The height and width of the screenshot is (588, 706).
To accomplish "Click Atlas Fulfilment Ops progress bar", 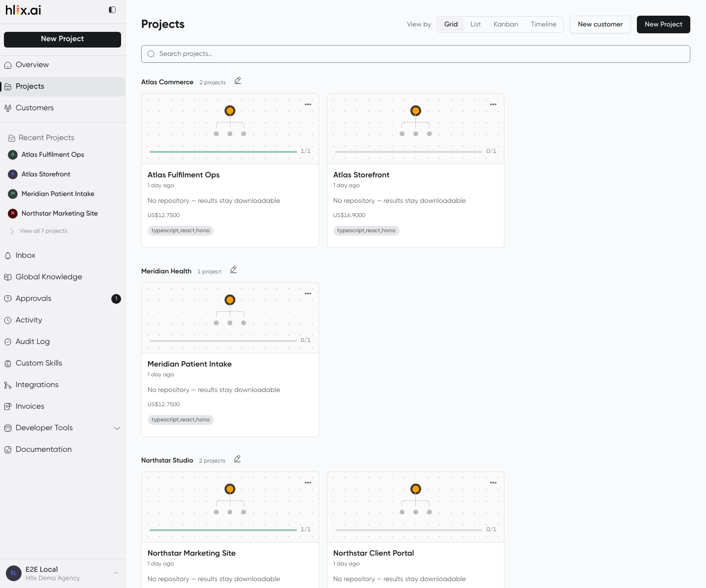I will (223, 152).
